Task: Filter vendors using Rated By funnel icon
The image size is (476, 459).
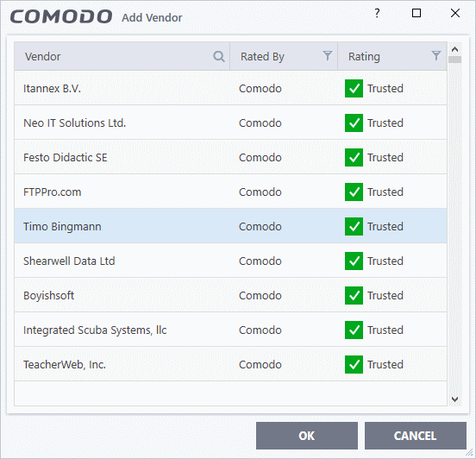Action: pos(328,55)
